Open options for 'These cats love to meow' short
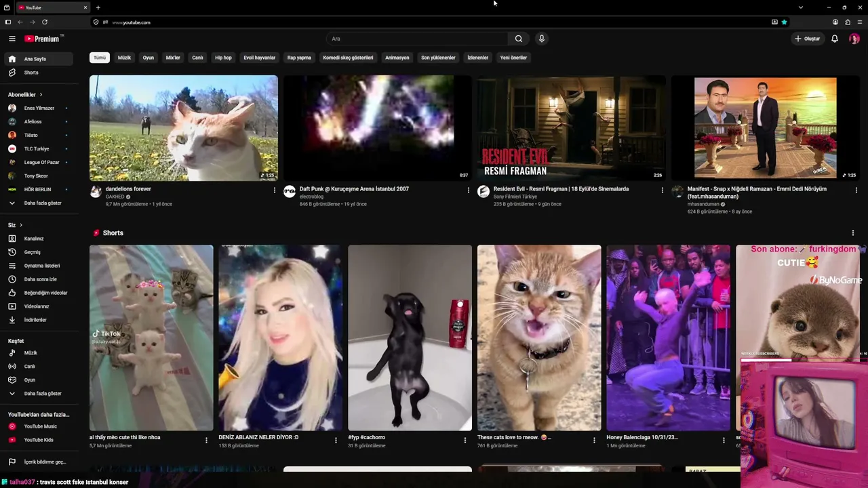Viewport: 868px width, 488px height. tap(595, 441)
